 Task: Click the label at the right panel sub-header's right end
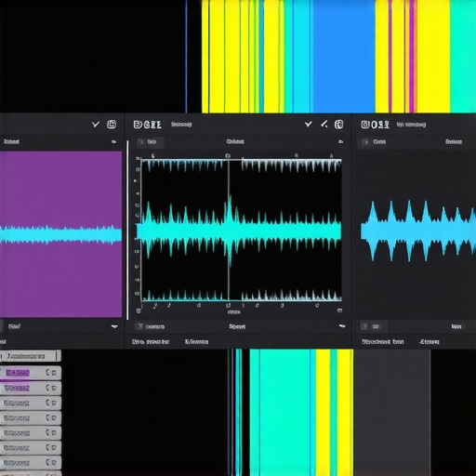pyautogui.click(x=454, y=141)
